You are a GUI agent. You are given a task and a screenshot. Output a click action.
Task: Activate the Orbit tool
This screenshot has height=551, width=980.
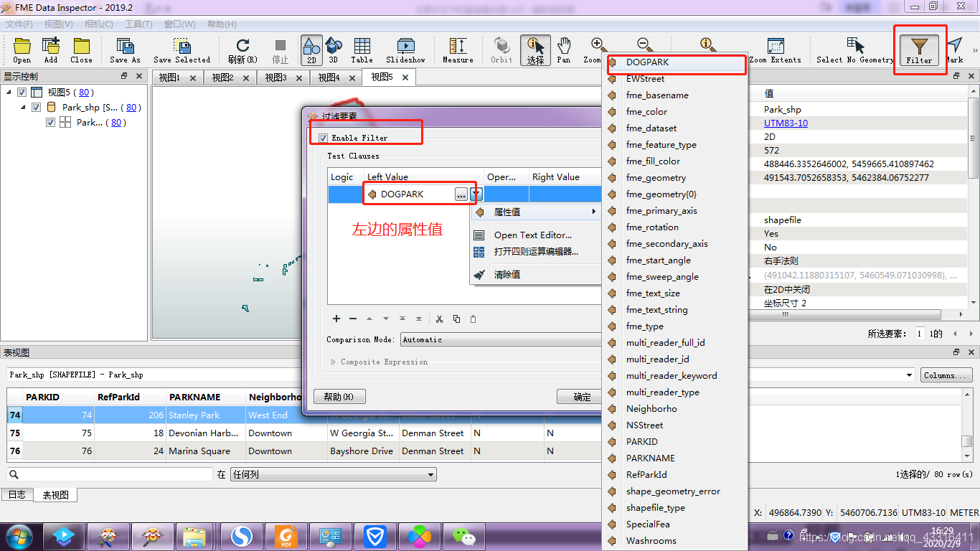[x=501, y=50]
